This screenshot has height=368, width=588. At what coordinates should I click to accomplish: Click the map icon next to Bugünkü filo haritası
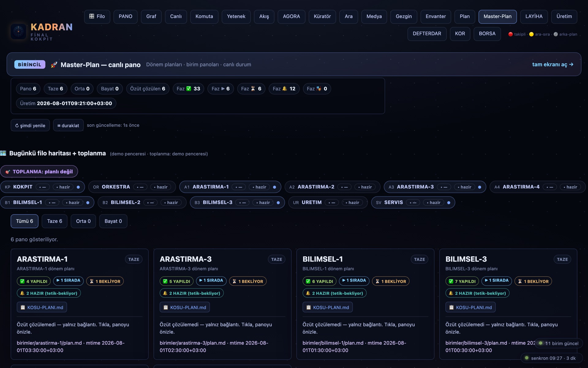point(3,153)
